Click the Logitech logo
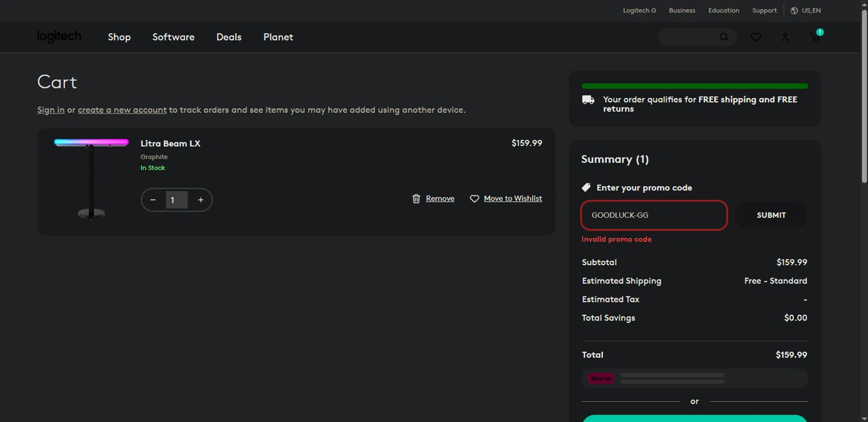 point(59,36)
